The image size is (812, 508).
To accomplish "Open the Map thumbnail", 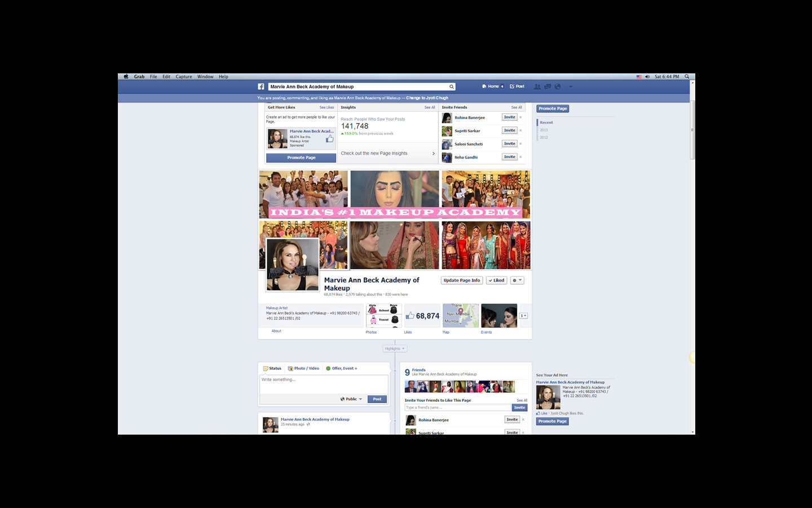I will (x=461, y=316).
